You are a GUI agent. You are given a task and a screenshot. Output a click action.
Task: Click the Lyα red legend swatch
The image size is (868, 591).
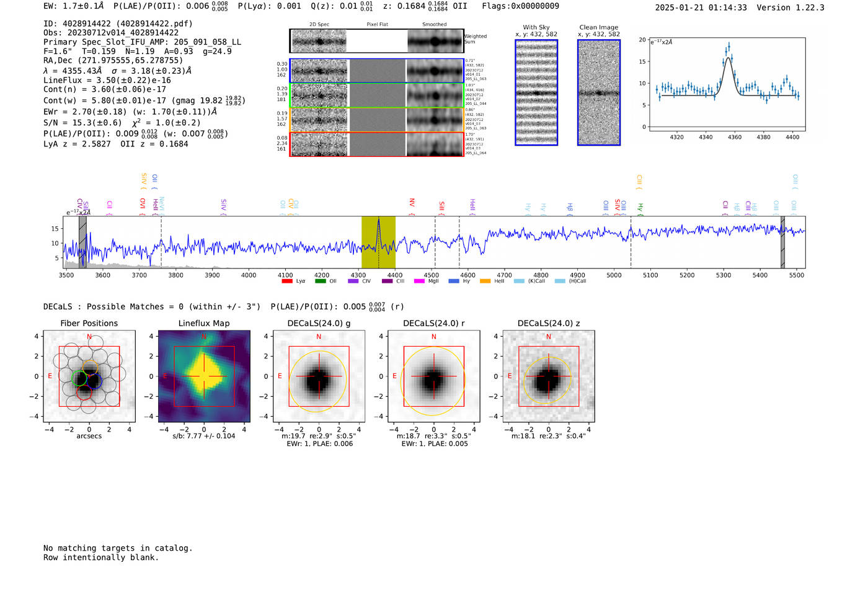click(287, 282)
